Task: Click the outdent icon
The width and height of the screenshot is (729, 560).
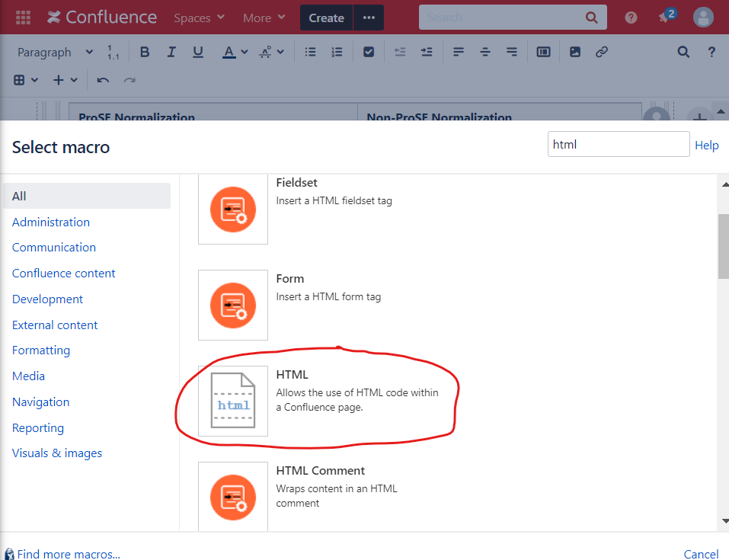Action: pos(400,52)
